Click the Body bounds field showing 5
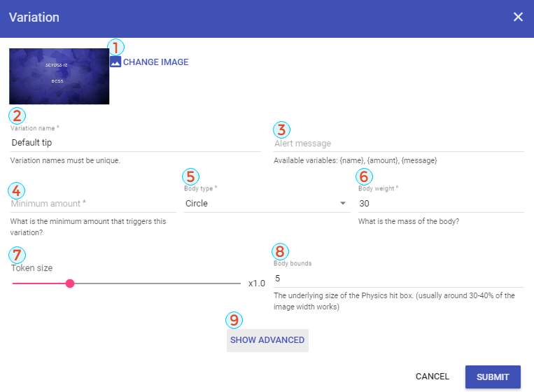 pos(399,279)
